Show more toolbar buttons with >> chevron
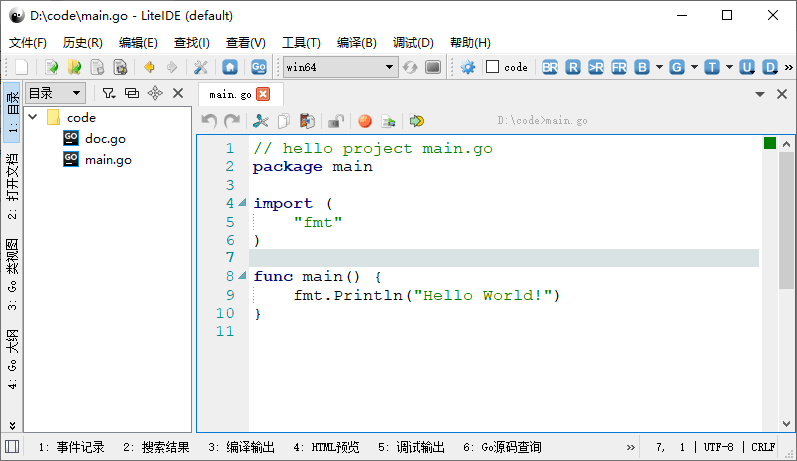797x461 pixels. (x=788, y=67)
